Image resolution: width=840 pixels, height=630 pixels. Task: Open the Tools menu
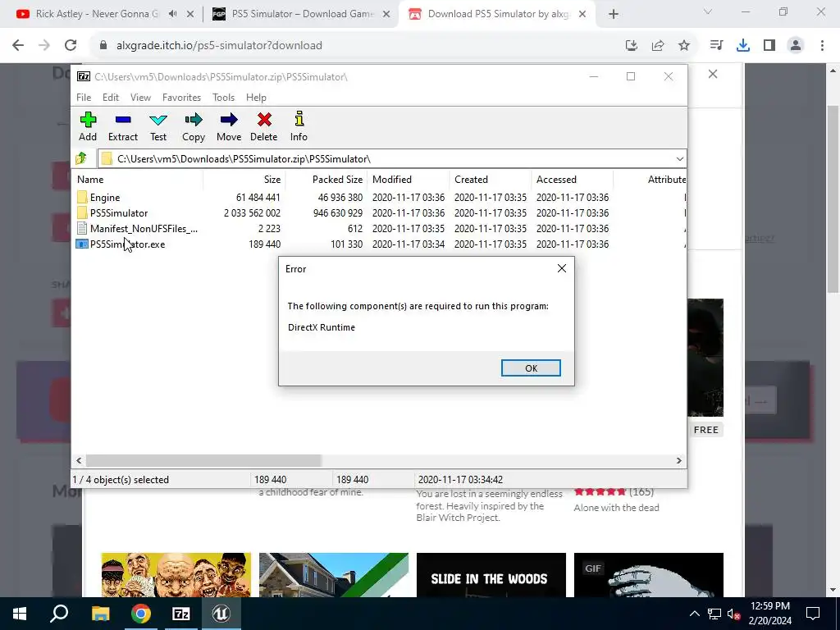click(x=223, y=97)
